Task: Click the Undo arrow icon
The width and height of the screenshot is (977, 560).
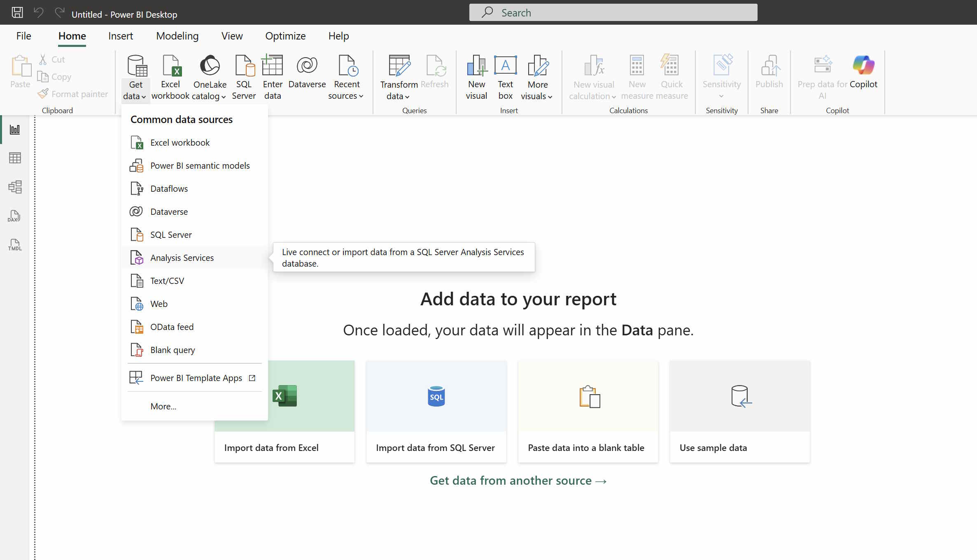Action: click(38, 12)
